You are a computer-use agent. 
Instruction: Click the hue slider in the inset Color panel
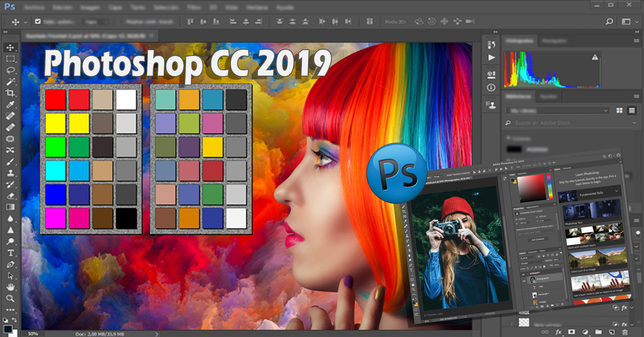pos(549,187)
